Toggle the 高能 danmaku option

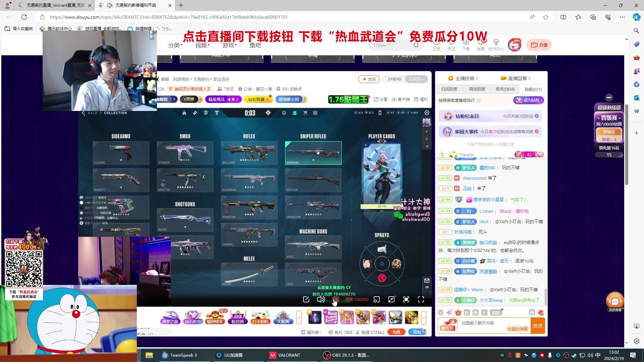tap(496, 312)
